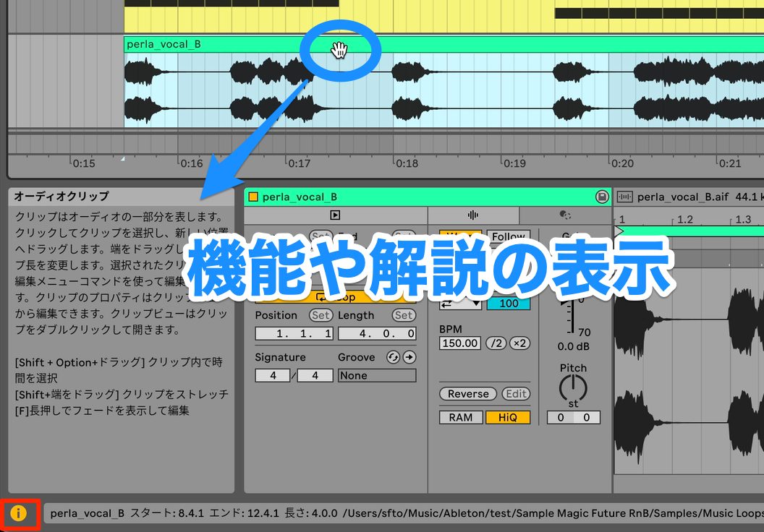
Task: Click the loop Position field 1.1.1
Action: 294,333
